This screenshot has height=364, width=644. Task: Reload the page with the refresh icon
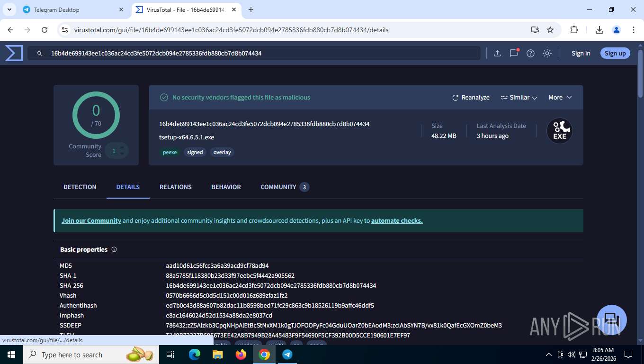click(45, 30)
